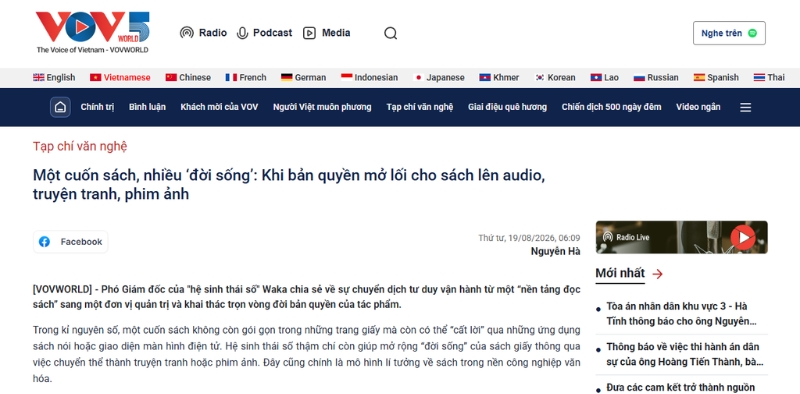Click the publish date Thứ tư, 19/08/2026
The width and height of the screenshot is (800, 394).
529,238
